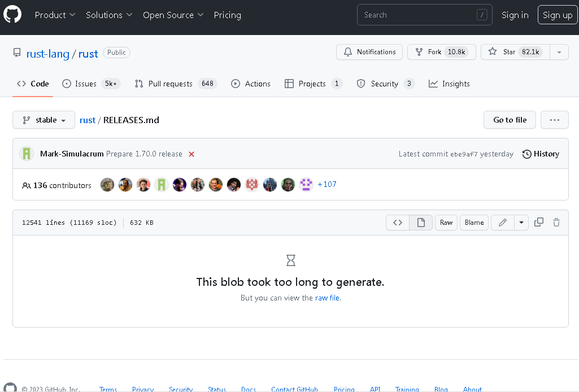Switch to the Pull requests tab
The image size is (579, 392).
tap(176, 84)
